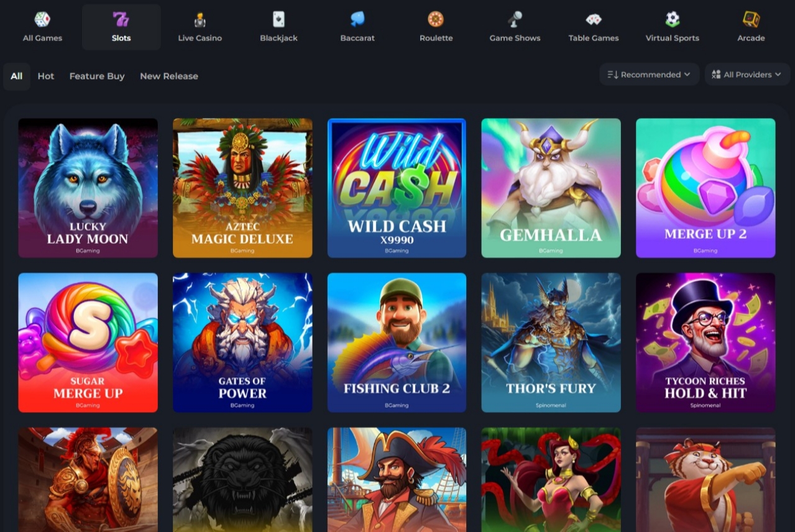The image size is (795, 532).
Task: Play the Gemhalla slot
Action: [551, 188]
